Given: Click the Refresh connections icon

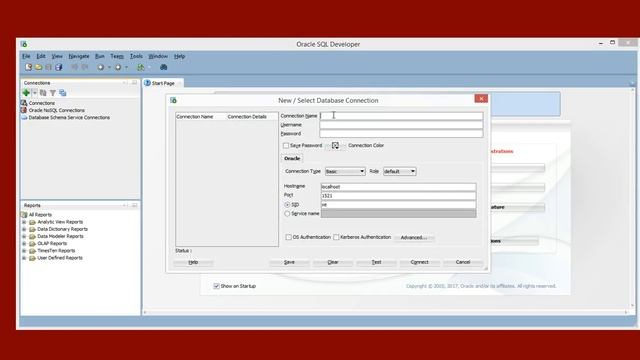Looking at the screenshot, I should point(43,93).
